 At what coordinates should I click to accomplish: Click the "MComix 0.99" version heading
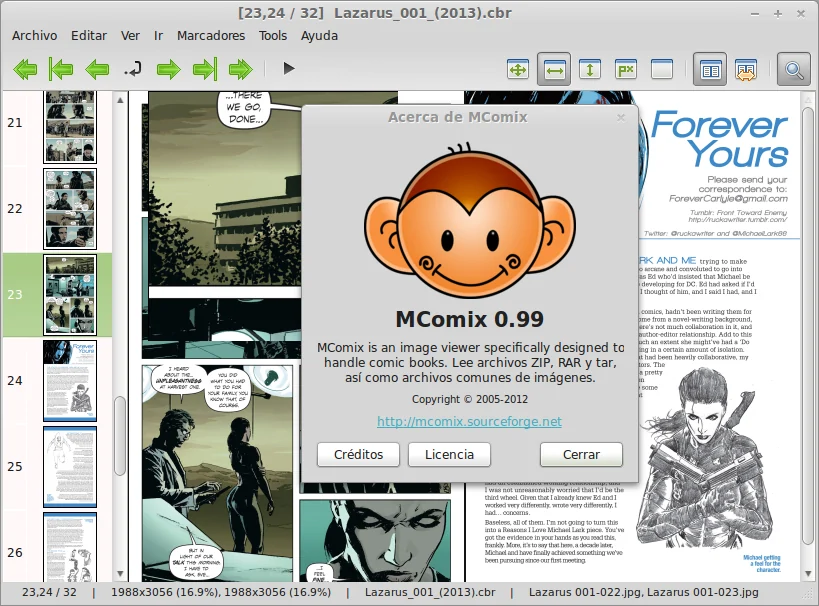pyautogui.click(x=470, y=319)
